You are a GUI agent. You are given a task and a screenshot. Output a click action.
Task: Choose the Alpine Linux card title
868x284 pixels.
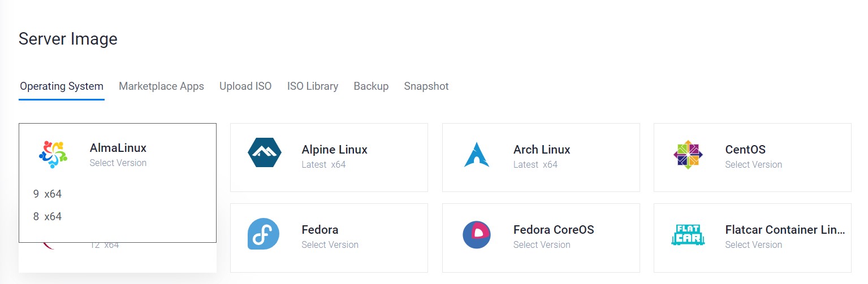[x=335, y=150]
